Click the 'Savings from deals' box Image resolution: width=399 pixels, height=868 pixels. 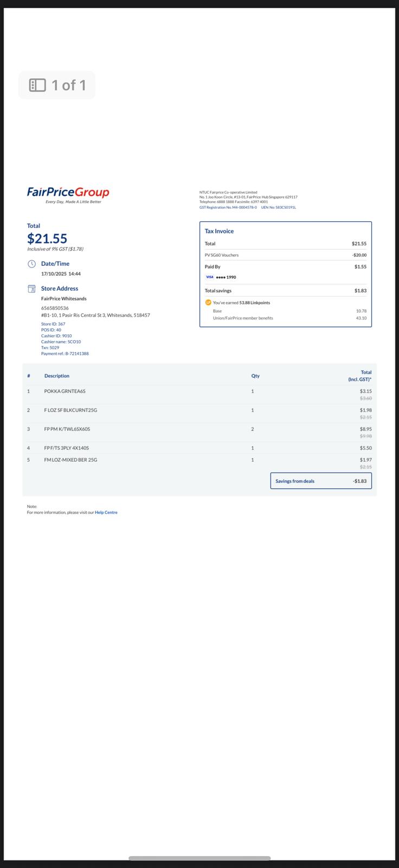[321, 481]
